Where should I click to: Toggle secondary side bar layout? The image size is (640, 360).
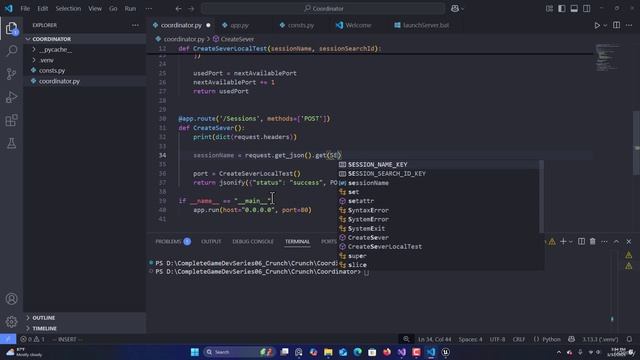pyautogui.click(x=587, y=9)
